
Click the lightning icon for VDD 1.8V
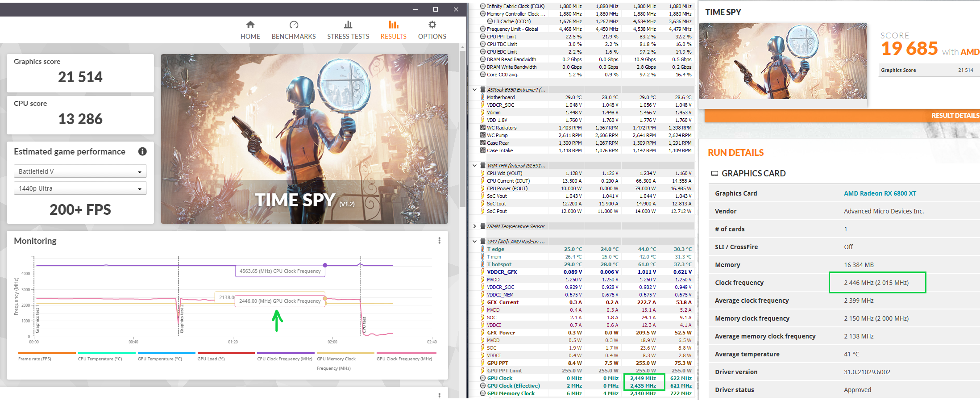pyautogui.click(x=483, y=120)
